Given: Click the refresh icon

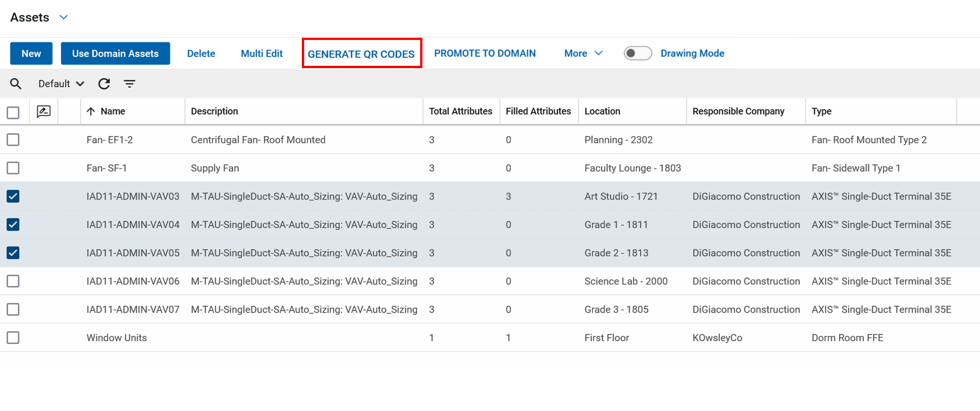Looking at the screenshot, I should [104, 84].
